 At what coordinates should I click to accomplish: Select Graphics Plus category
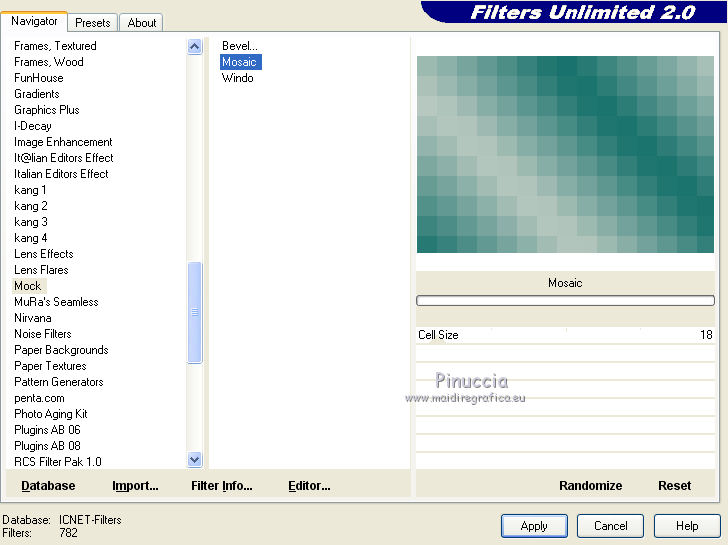[x=46, y=110]
